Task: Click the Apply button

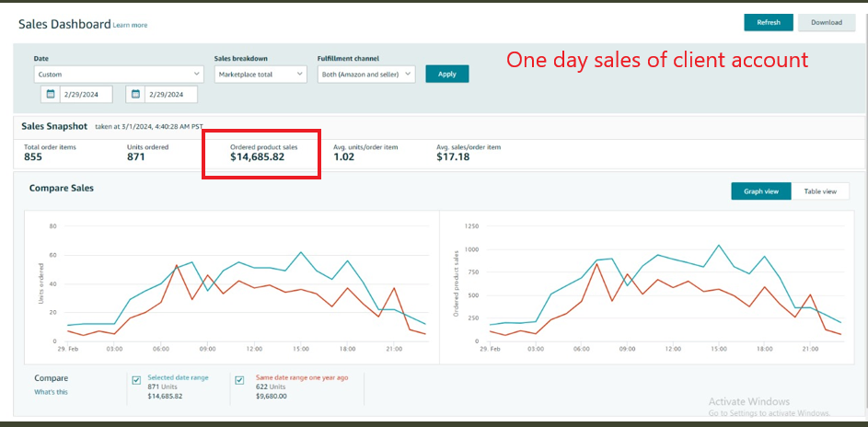Action: coord(446,74)
